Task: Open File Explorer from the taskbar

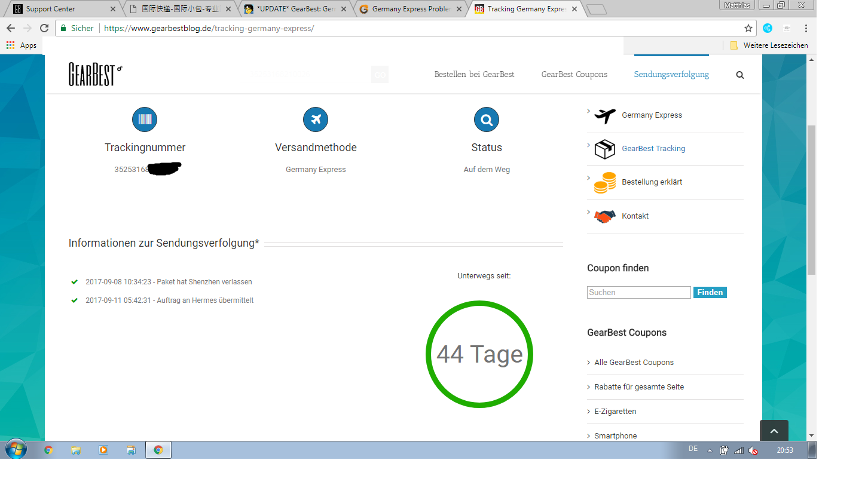Action: tap(76, 450)
